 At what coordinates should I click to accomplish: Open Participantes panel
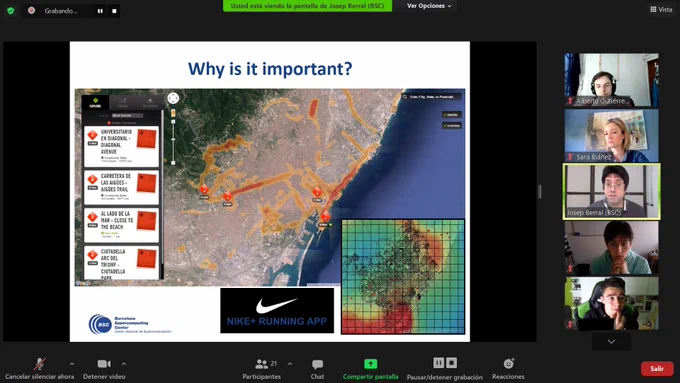point(262,369)
